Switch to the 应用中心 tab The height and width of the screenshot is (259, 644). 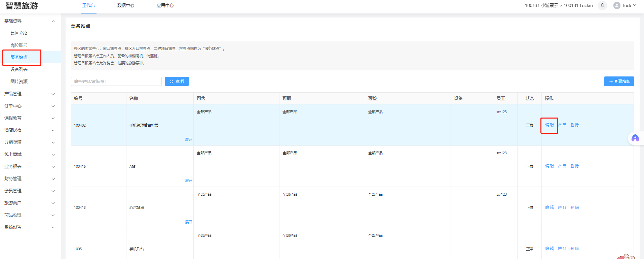pyautogui.click(x=165, y=5)
